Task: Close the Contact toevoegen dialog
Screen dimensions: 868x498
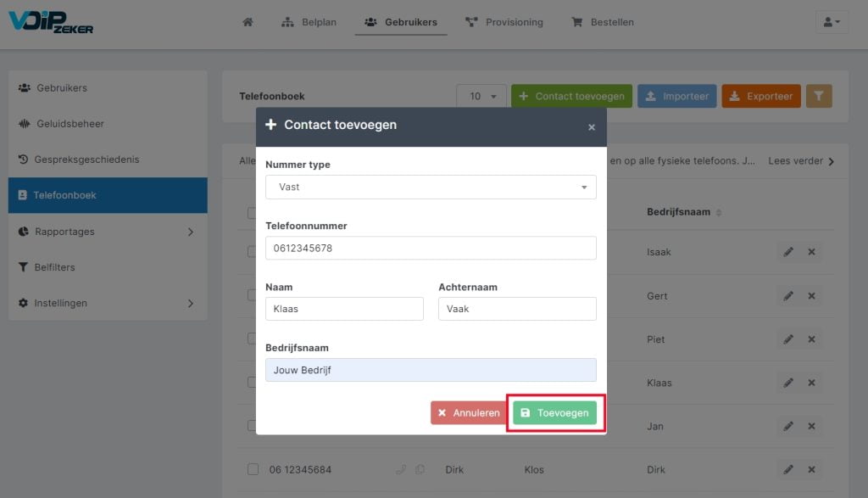Action: [591, 127]
